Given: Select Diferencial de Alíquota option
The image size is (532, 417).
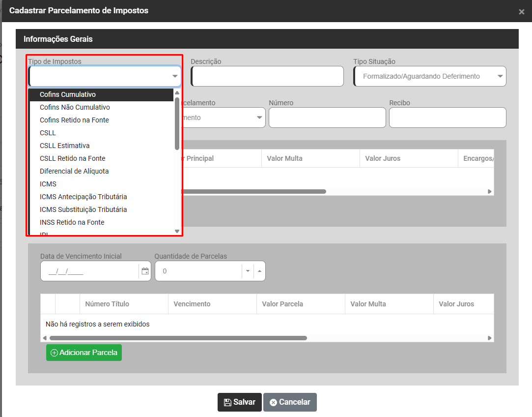Looking at the screenshot, I should [74, 171].
